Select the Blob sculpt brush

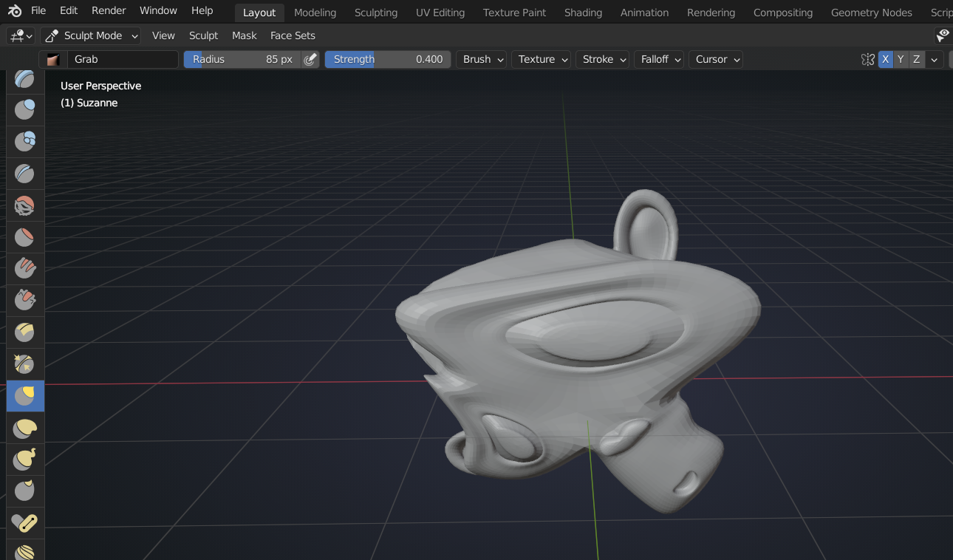25,140
